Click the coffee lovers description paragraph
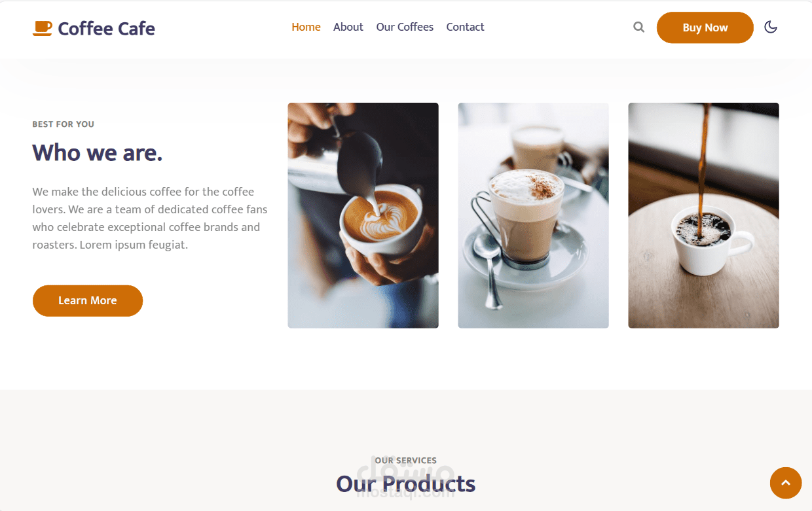Image resolution: width=812 pixels, height=511 pixels. tap(150, 219)
